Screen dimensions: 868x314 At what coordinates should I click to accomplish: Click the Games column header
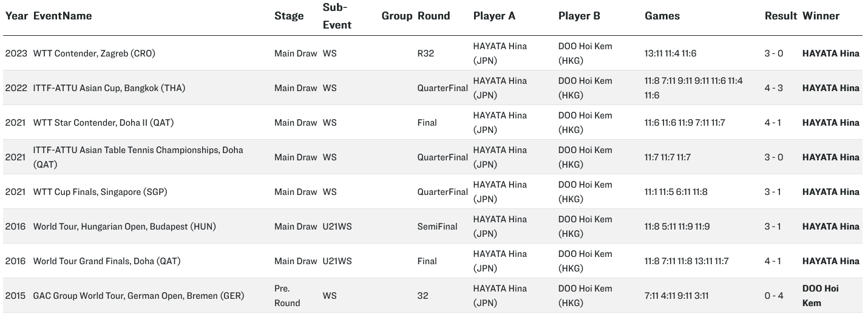[662, 16]
